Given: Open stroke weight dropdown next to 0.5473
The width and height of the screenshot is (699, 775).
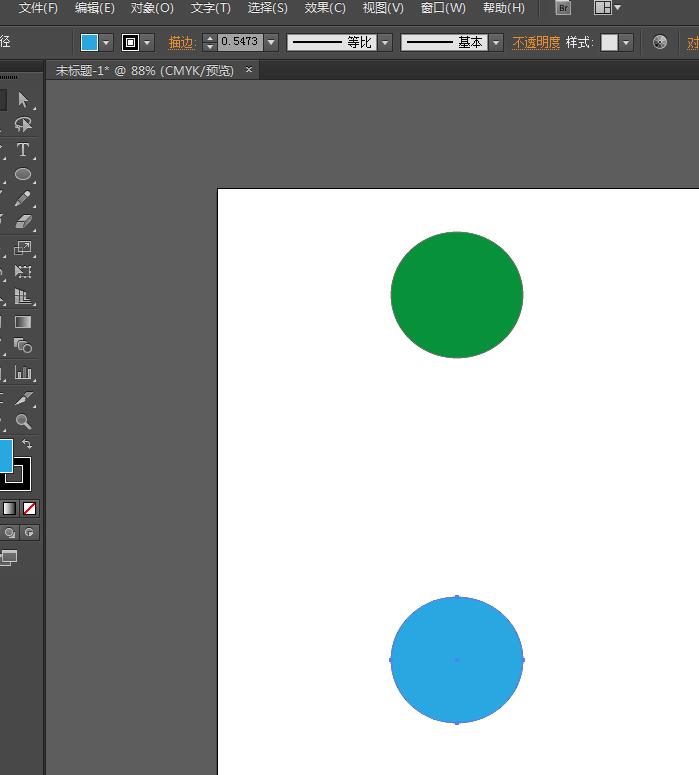Looking at the screenshot, I should (271, 43).
